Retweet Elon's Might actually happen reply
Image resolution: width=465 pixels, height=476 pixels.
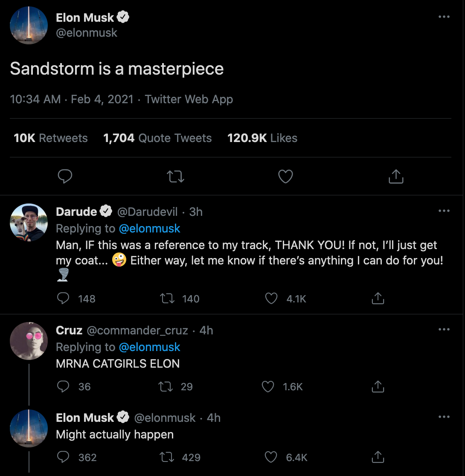click(166, 457)
